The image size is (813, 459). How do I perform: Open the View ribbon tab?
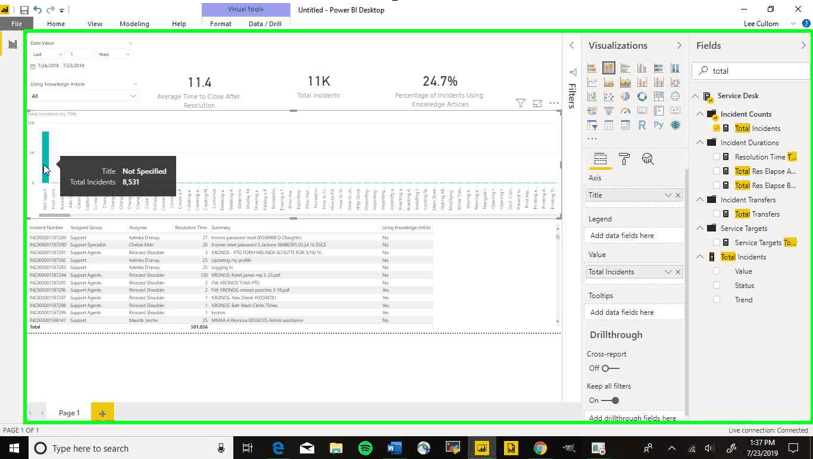click(95, 24)
